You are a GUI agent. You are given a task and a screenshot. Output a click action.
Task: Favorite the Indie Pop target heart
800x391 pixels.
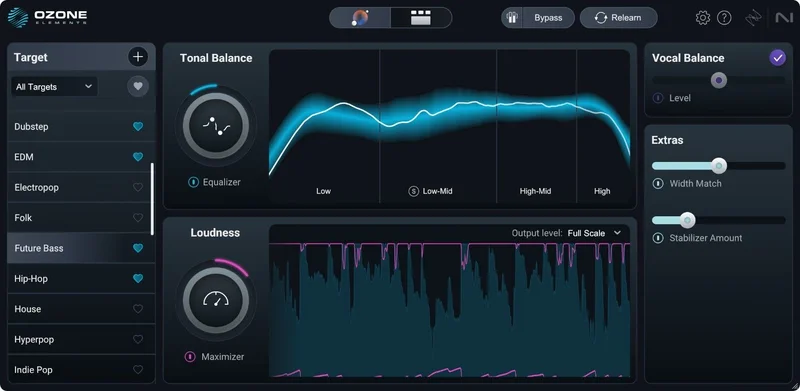point(138,370)
